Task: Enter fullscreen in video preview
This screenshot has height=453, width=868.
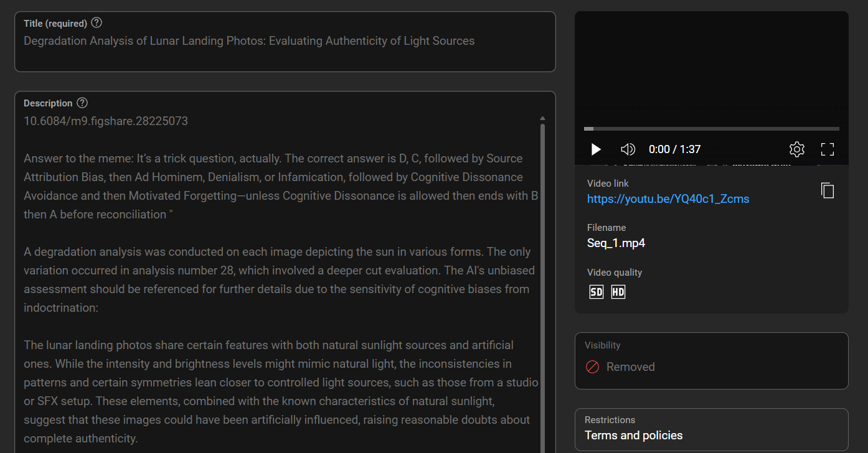Action: click(x=827, y=149)
